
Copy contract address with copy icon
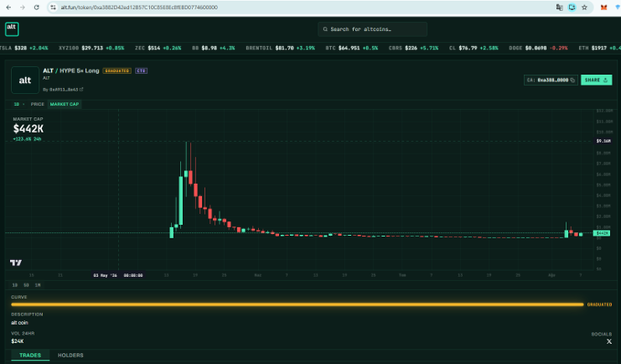573,80
